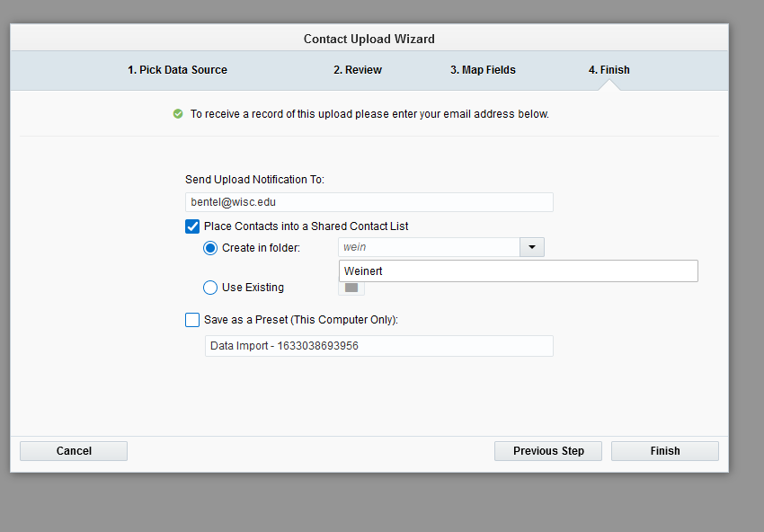Go to the Pick Data Source step
The height and width of the screenshot is (532, 764).
[177, 70]
